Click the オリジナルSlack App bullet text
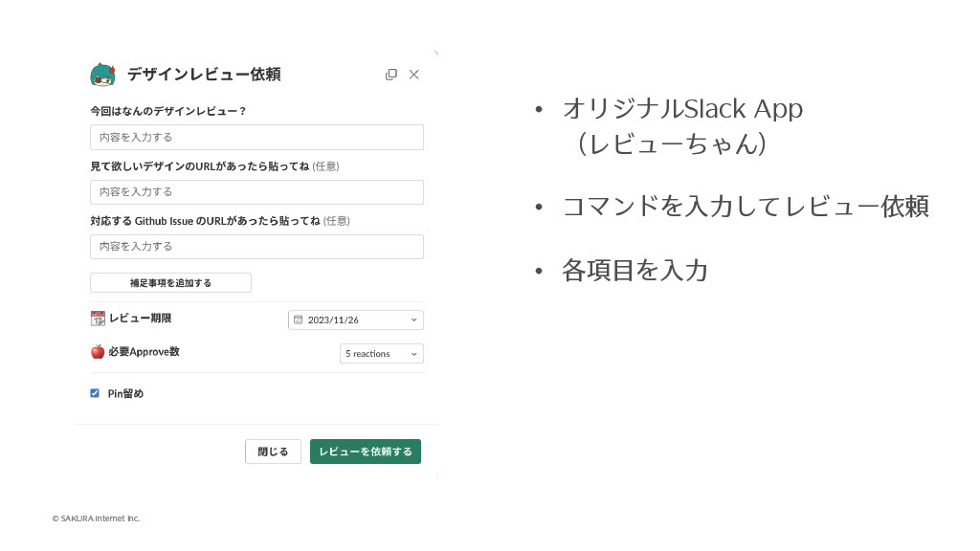 coord(681,109)
